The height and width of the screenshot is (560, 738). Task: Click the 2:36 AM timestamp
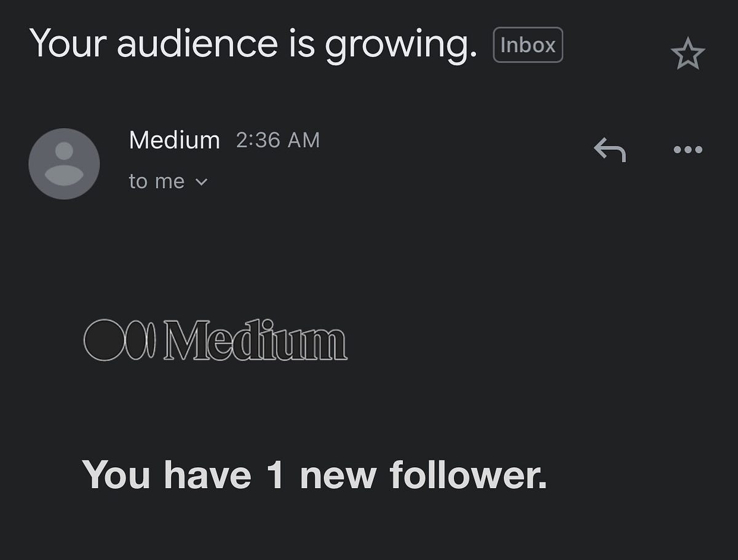click(x=277, y=140)
